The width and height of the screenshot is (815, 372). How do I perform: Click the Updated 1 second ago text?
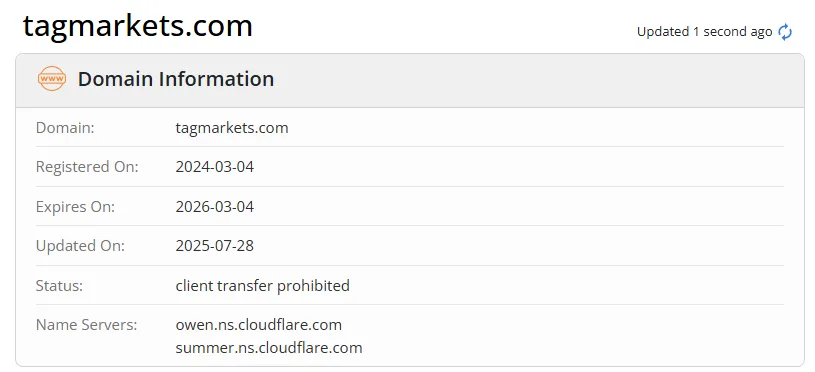[705, 32]
